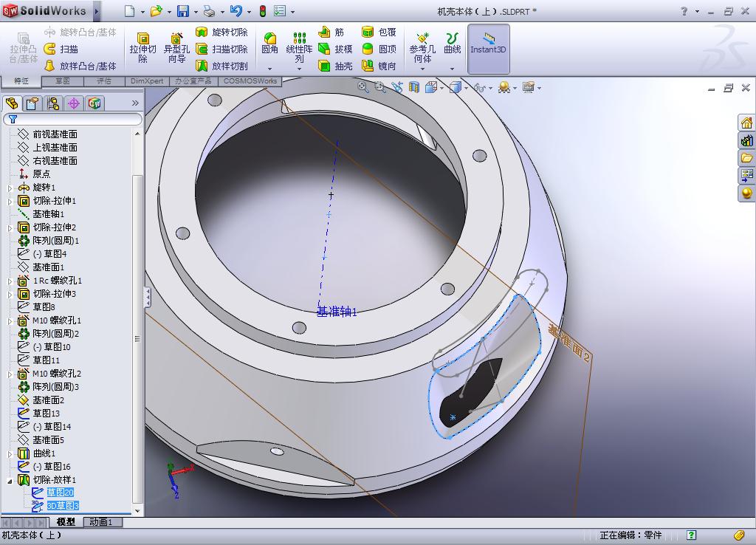The width and height of the screenshot is (756, 545).
Task: Switch to the COSMOSWorks tab
Action: (x=250, y=81)
